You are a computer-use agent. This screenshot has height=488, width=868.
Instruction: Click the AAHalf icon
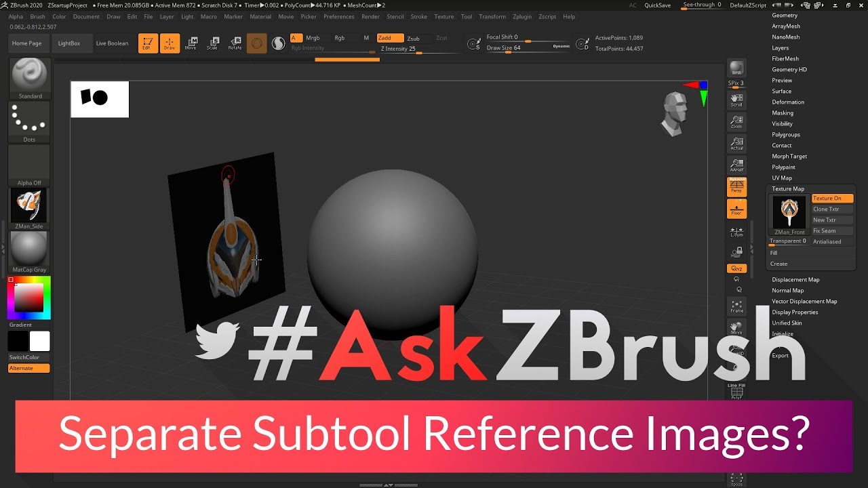[x=736, y=165]
